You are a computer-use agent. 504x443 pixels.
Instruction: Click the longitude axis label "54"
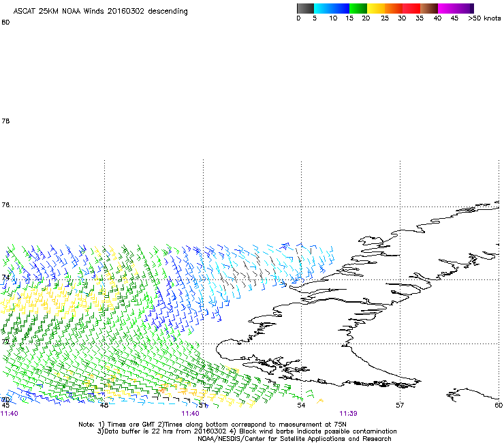coord(301,406)
